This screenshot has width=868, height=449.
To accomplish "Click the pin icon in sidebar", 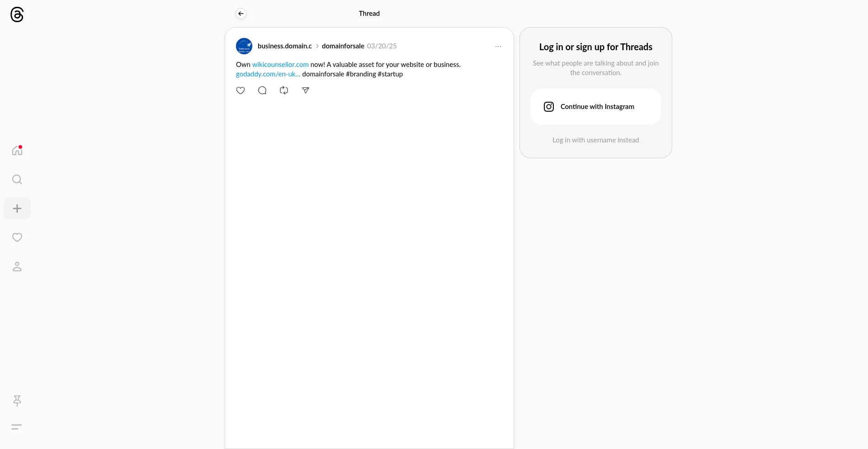I will pos(17,401).
